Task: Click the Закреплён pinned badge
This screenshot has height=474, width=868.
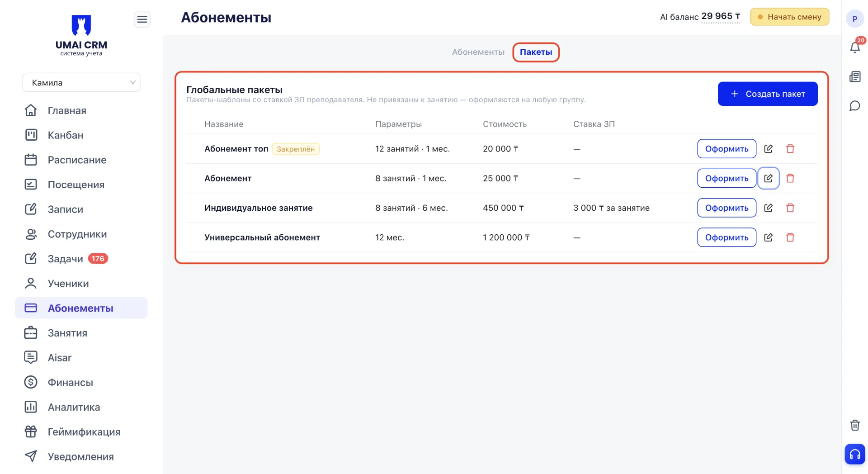Action: coord(296,149)
